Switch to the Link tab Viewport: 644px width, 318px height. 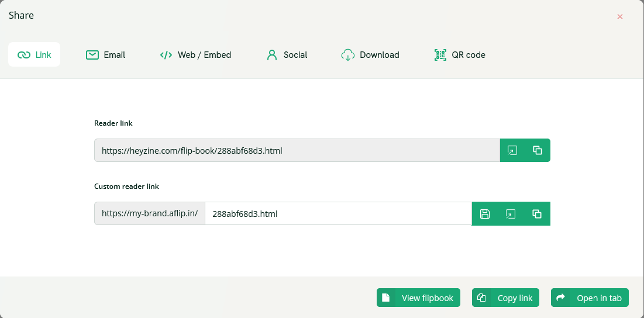tap(34, 54)
